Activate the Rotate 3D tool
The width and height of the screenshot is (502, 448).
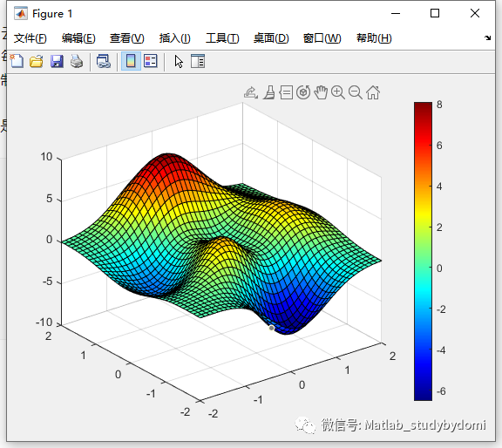click(303, 92)
